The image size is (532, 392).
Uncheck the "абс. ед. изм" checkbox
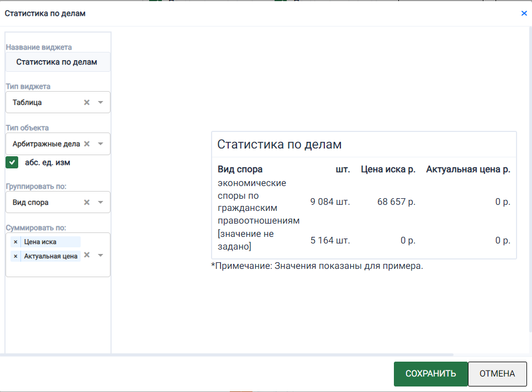pyautogui.click(x=12, y=163)
